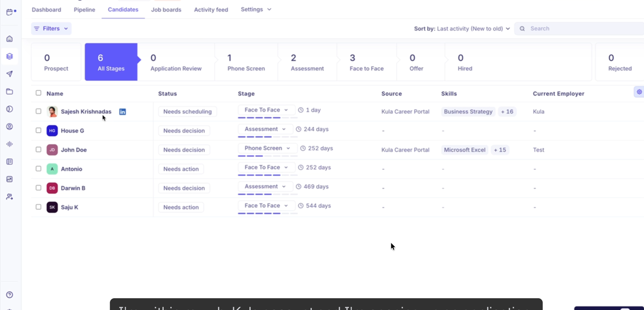Open the candidate profile person icon in sidebar

(10, 126)
